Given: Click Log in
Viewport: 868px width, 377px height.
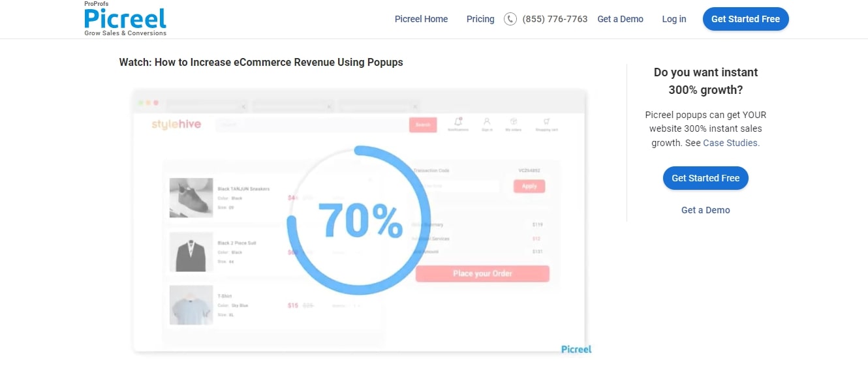Looking at the screenshot, I should 674,19.
